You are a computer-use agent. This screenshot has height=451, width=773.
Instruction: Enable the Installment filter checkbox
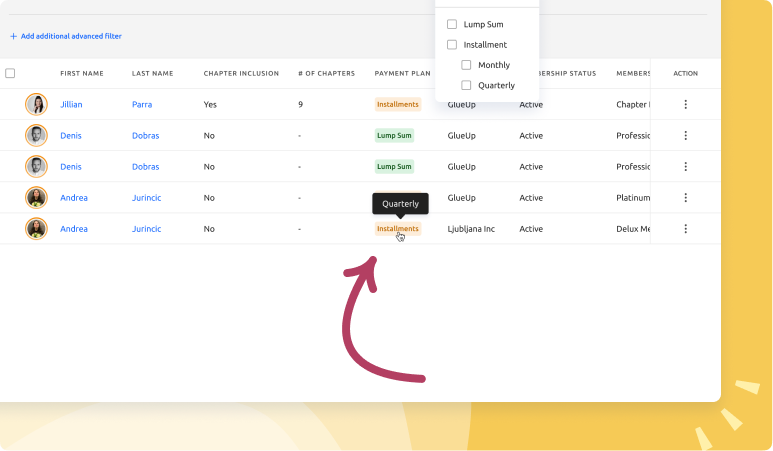452,45
